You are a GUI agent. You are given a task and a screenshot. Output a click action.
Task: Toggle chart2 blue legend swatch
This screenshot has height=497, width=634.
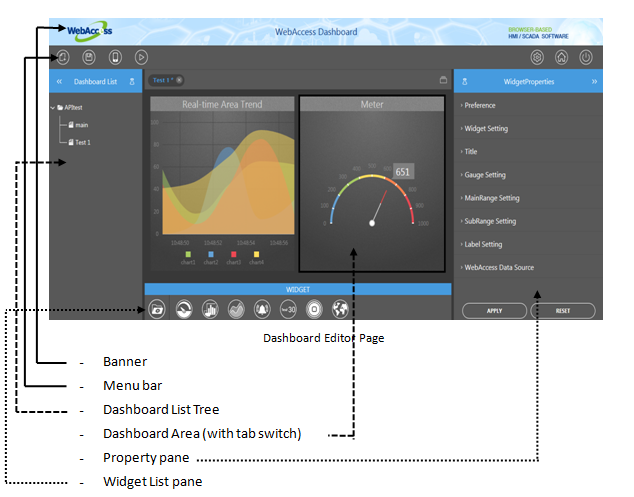click(211, 254)
